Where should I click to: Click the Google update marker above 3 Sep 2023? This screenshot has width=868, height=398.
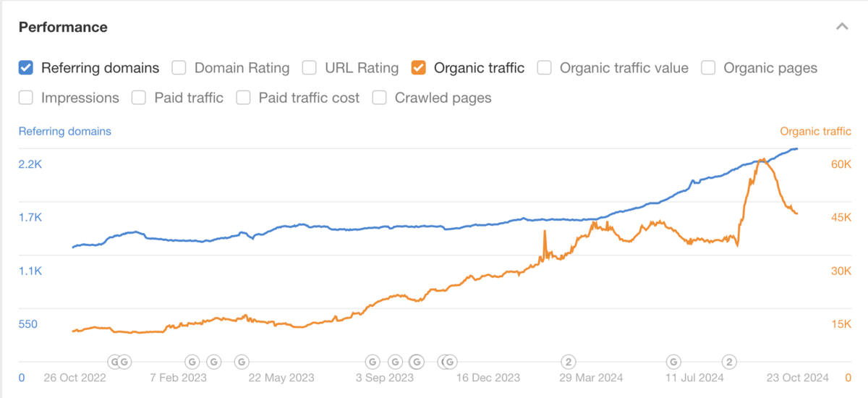[372, 361]
